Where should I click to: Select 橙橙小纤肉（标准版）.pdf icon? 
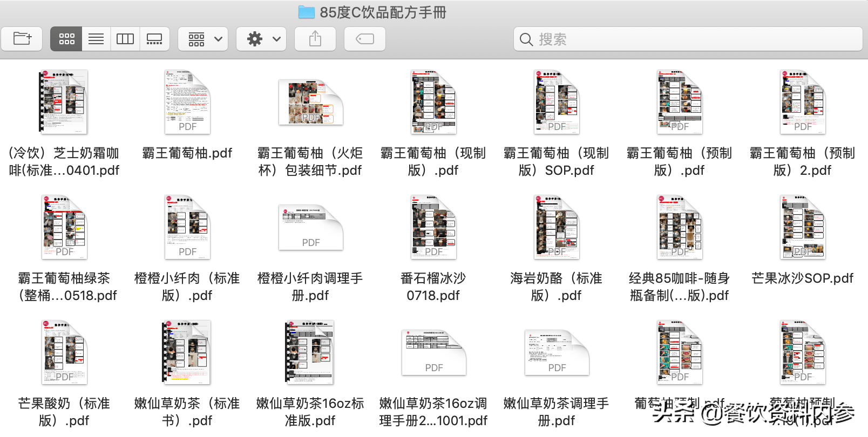click(x=187, y=227)
